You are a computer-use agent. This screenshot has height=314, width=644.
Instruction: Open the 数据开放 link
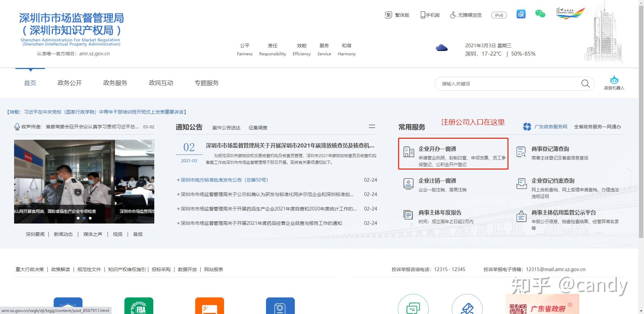point(187,269)
